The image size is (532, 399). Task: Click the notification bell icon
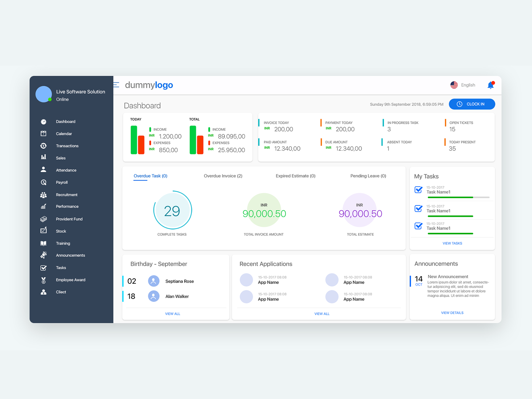pos(491,85)
